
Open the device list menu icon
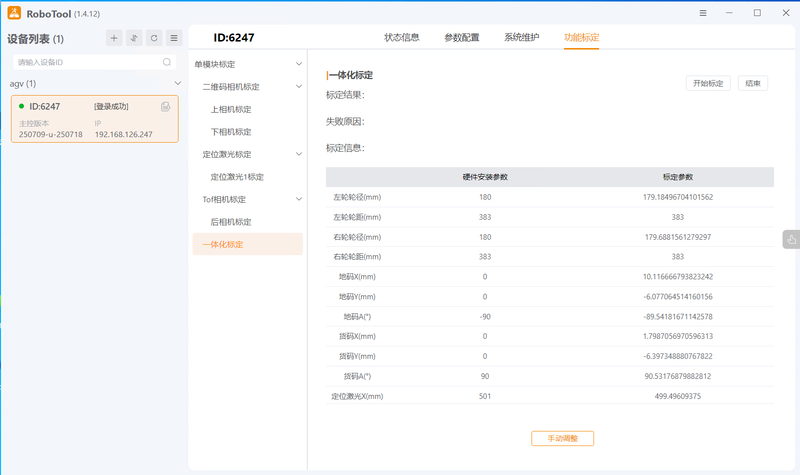174,38
